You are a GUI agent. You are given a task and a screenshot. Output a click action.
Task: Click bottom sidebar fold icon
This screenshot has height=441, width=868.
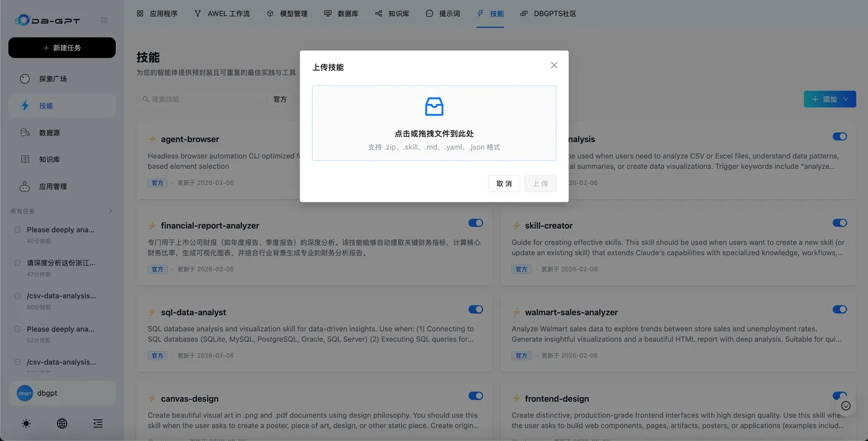(98, 424)
